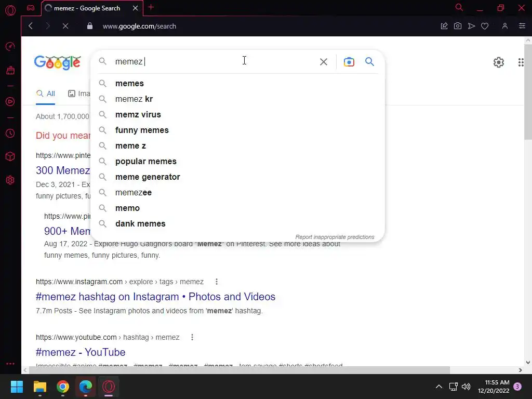Open '900+ Mem' Pinterest result
This screenshot has height=399, width=532.
(x=67, y=231)
